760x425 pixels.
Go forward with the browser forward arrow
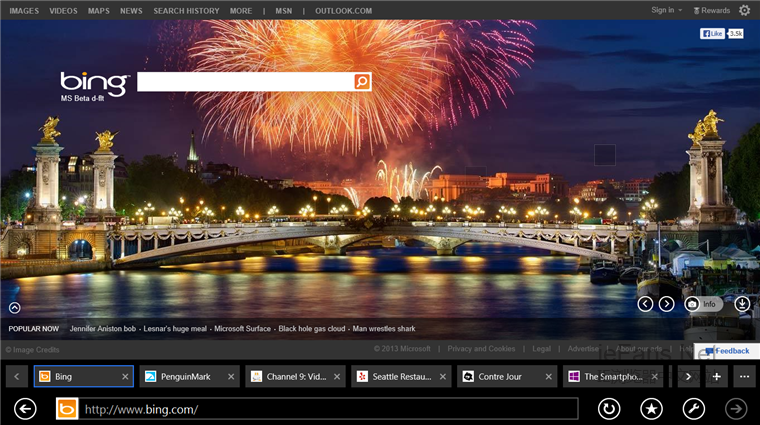click(736, 409)
